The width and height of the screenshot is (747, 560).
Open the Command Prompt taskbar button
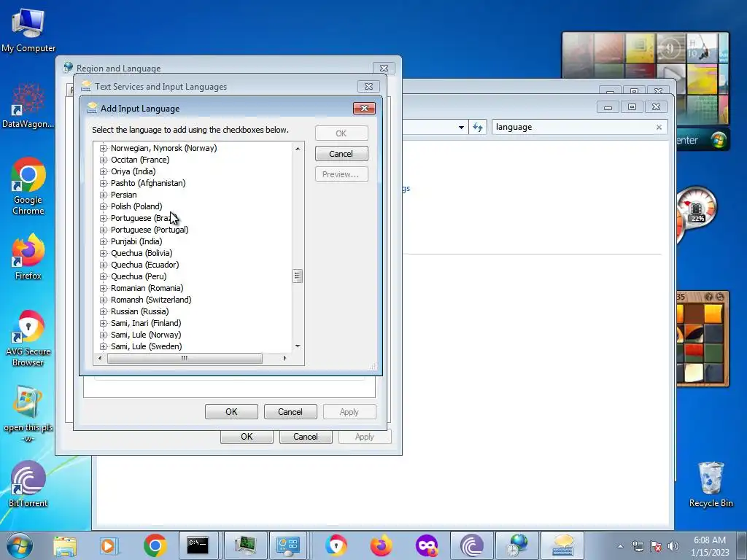(198, 545)
